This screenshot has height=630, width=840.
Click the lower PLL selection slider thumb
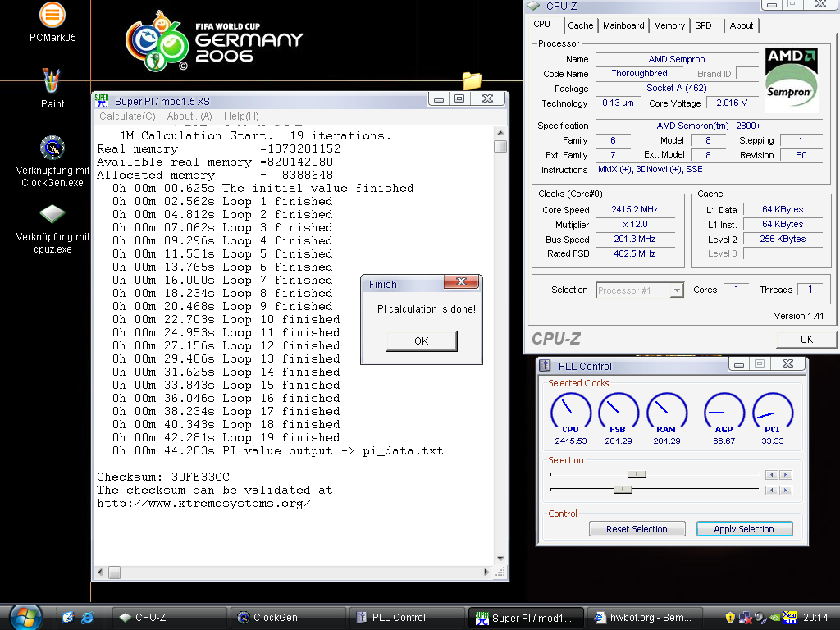623,490
